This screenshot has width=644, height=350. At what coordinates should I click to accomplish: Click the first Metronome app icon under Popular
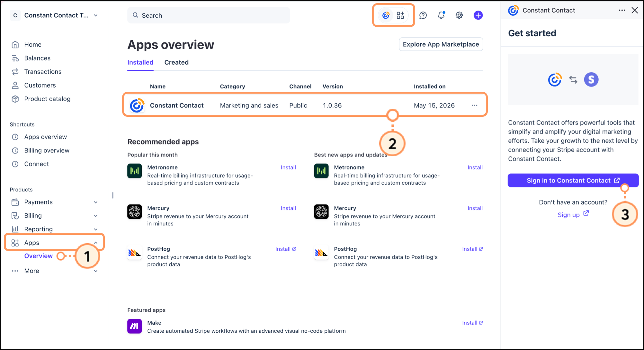[x=134, y=171]
